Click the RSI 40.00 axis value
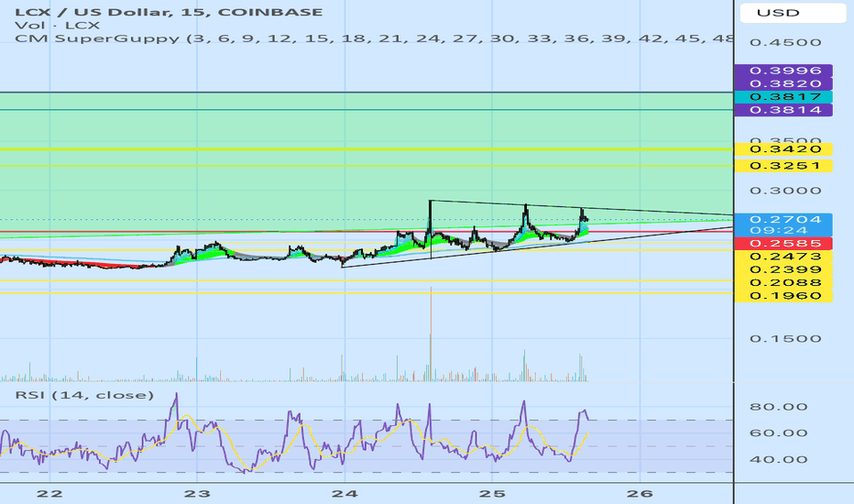This screenshot has height=504, width=854. (x=778, y=459)
